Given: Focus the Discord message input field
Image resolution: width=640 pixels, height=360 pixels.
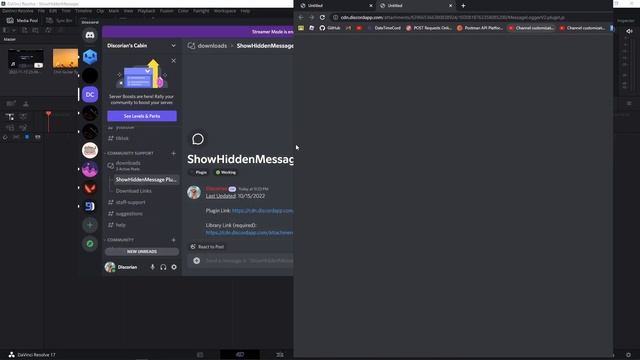Looking at the screenshot, I should pyautogui.click(x=249, y=260).
